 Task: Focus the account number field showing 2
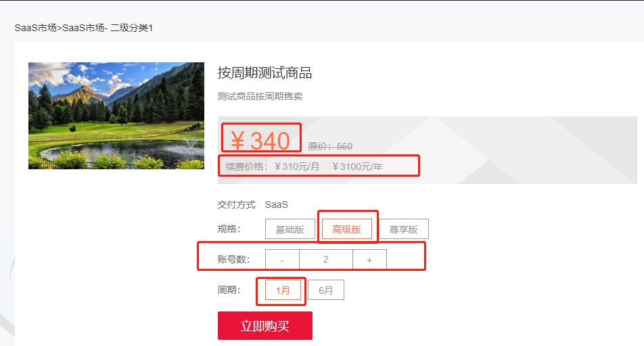click(325, 260)
